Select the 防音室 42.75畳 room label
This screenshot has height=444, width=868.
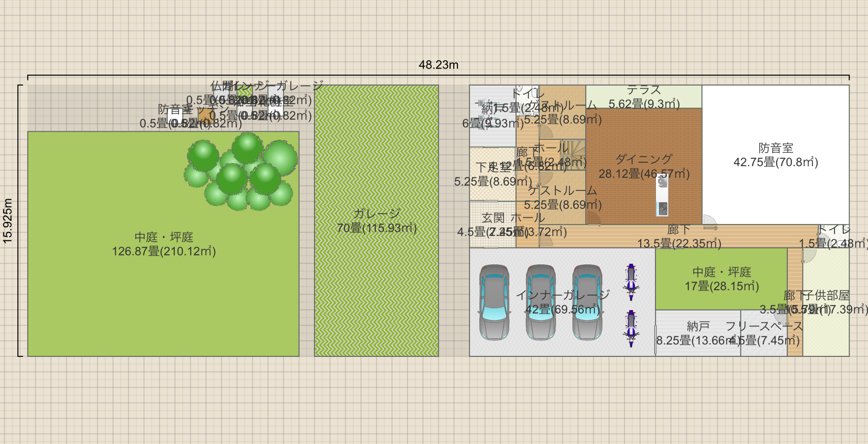pos(776,155)
